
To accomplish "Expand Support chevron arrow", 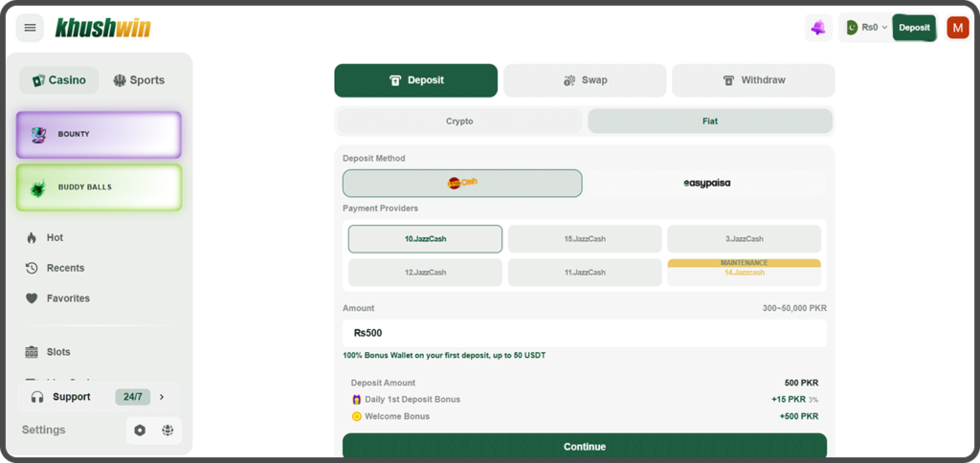I will coord(162,397).
